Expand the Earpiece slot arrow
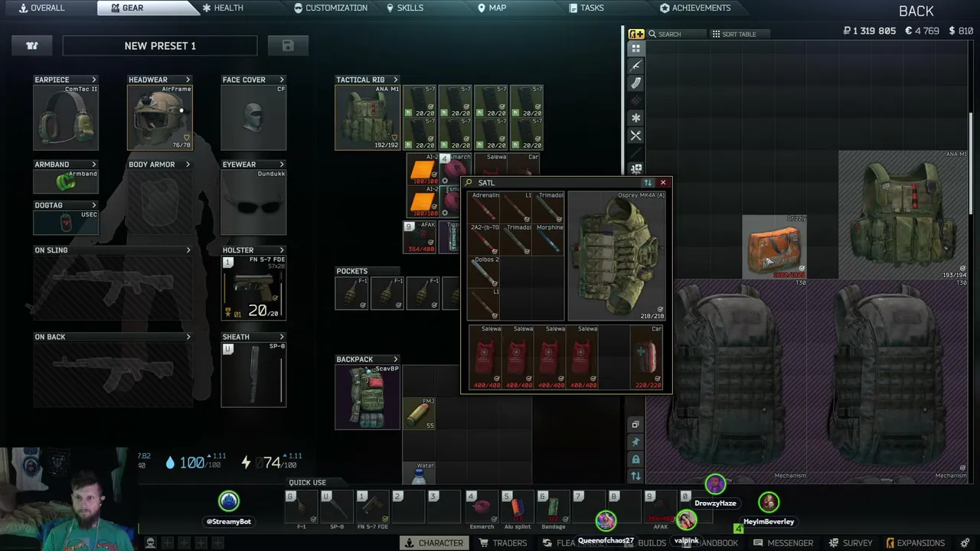Image resolution: width=980 pixels, height=551 pixels. (94, 80)
